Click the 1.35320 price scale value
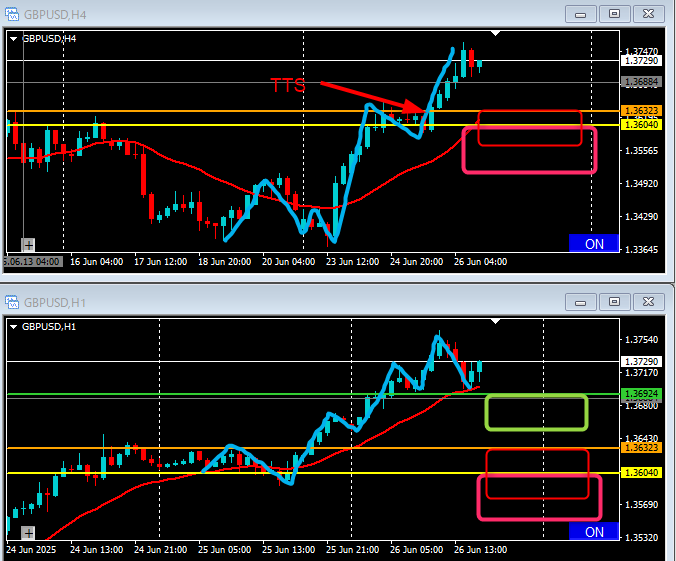 [642, 538]
